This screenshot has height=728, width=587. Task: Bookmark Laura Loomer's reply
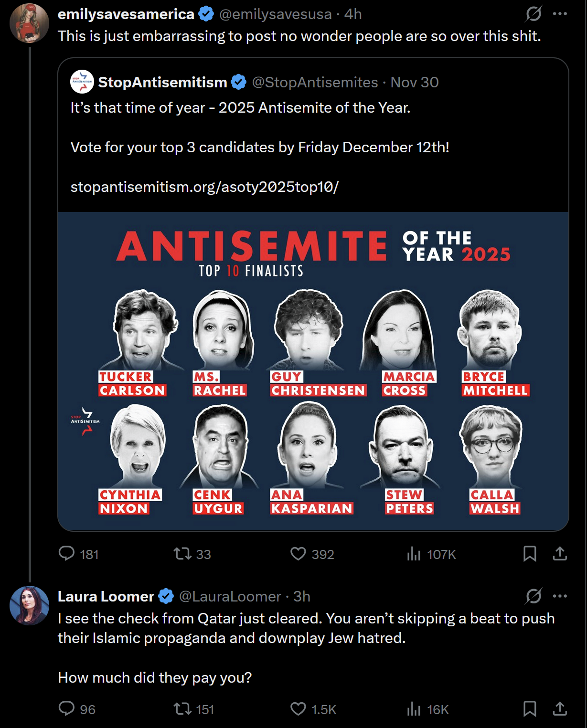click(530, 709)
